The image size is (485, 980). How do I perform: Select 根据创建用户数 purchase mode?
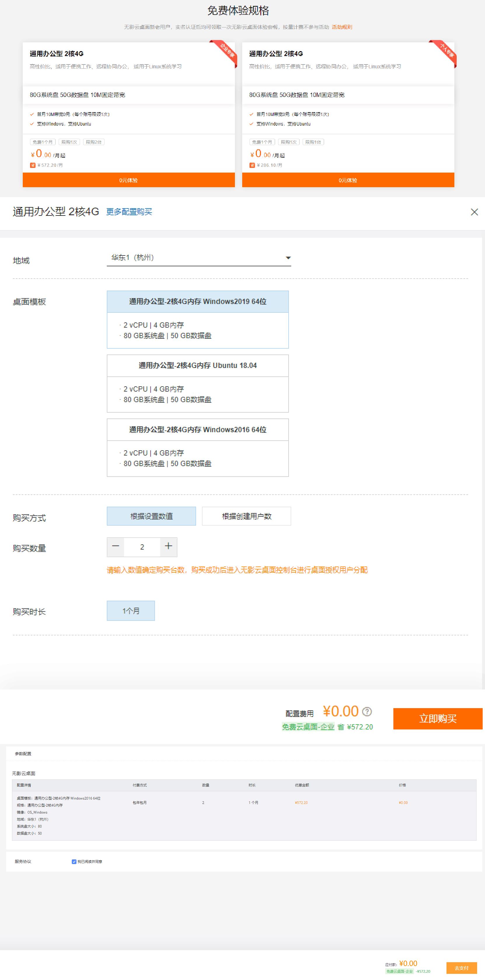coord(246,516)
